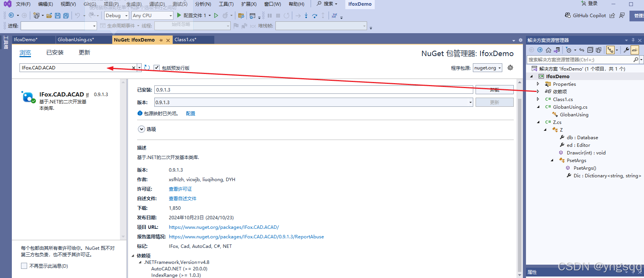The image size is (644, 278).
Task: Click the document tab settings gear icon
Action: click(521, 40)
